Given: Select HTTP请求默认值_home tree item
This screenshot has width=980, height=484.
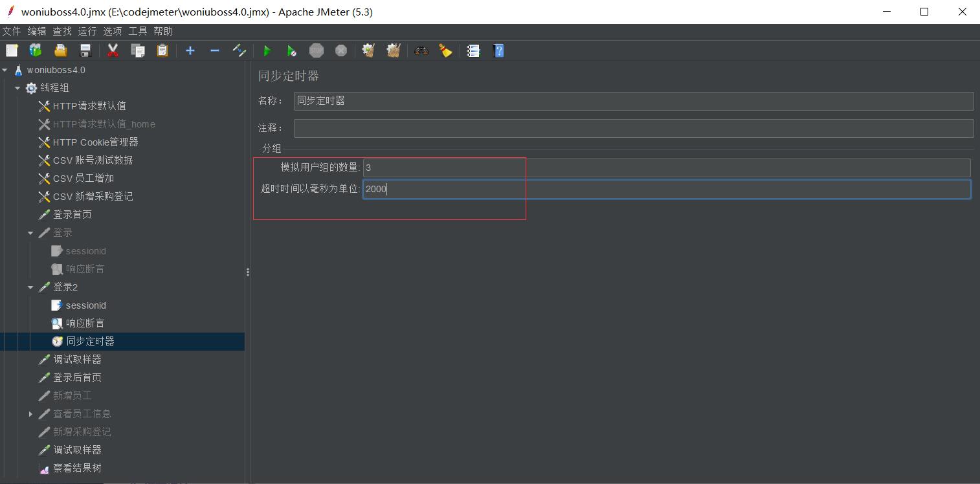Looking at the screenshot, I should [104, 124].
